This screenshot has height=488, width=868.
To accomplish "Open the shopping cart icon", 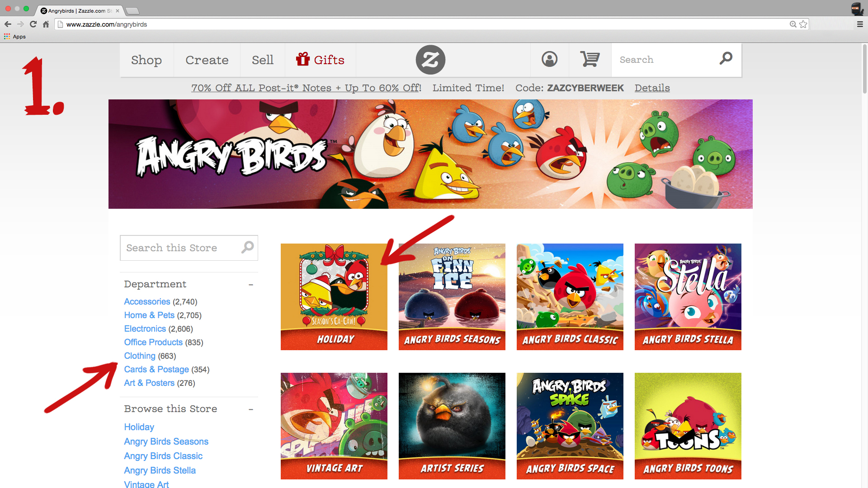I will pyautogui.click(x=590, y=59).
